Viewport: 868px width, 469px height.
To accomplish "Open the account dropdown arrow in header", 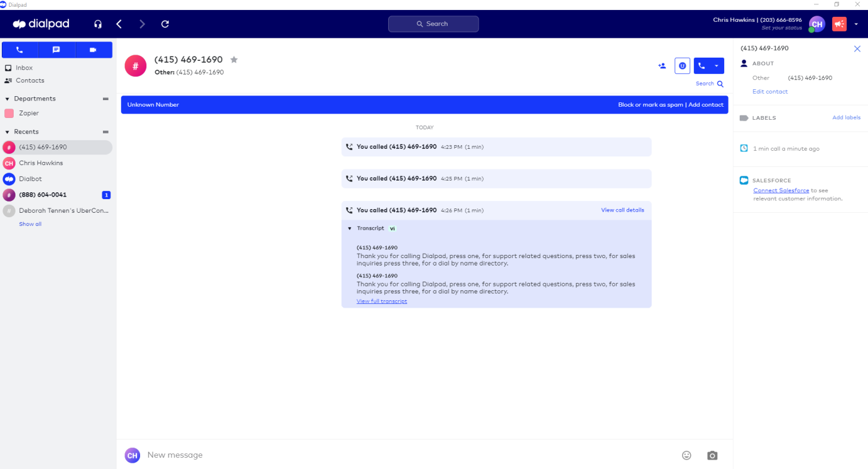I will click(x=856, y=24).
